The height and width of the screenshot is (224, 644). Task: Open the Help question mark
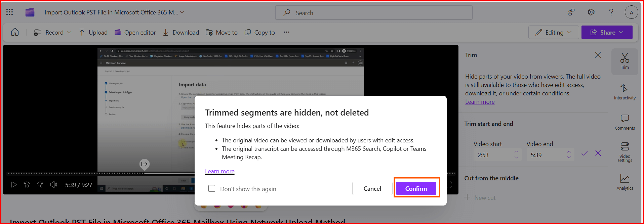click(611, 12)
